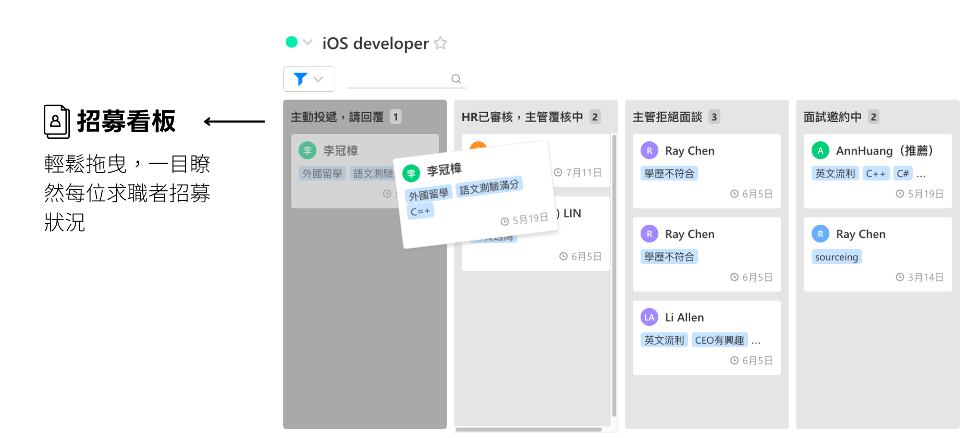The height and width of the screenshot is (438, 980).
Task: Open the first Ray Chen candidate card
Action: (x=706, y=171)
